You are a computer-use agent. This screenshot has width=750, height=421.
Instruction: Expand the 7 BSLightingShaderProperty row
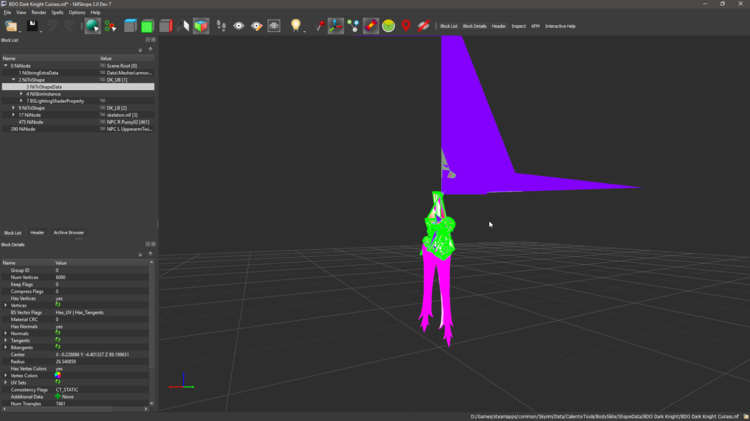click(x=21, y=101)
